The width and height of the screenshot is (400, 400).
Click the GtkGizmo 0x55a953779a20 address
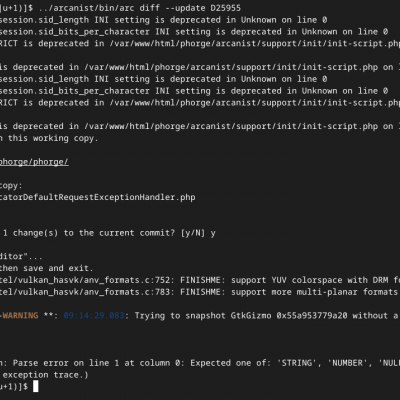(x=289, y=316)
